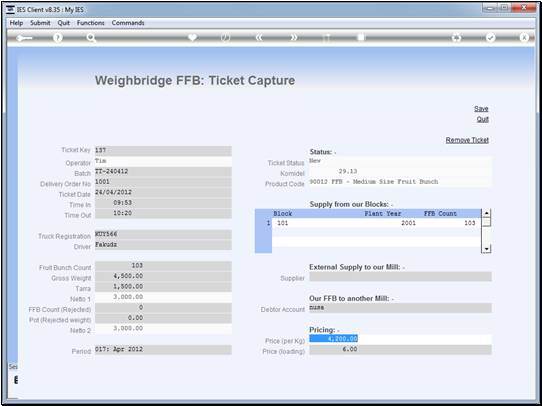Go back with double left arrow icon
Screen dimensions: 542x406
(259, 38)
